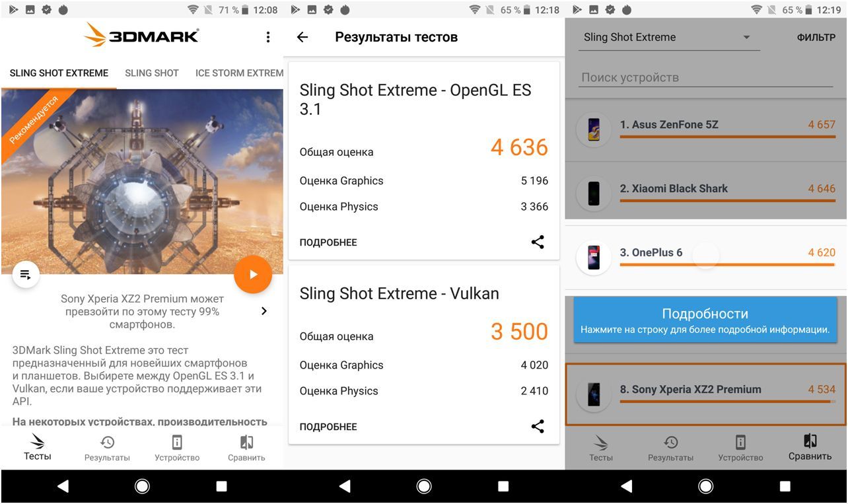Open the Sling Shot Extreme benchmark dropdown
The height and width of the screenshot is (504, 848).
tap(669, 37)
